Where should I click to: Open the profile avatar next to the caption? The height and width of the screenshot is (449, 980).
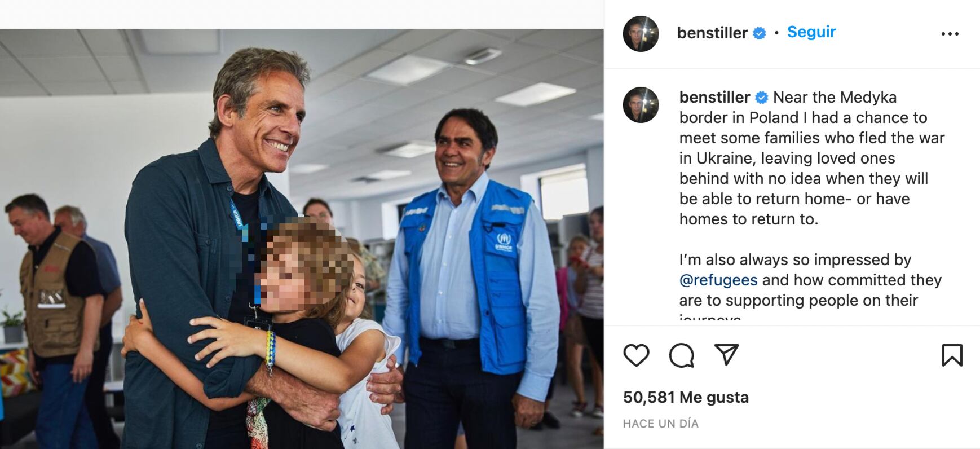[x=641, y=105]
